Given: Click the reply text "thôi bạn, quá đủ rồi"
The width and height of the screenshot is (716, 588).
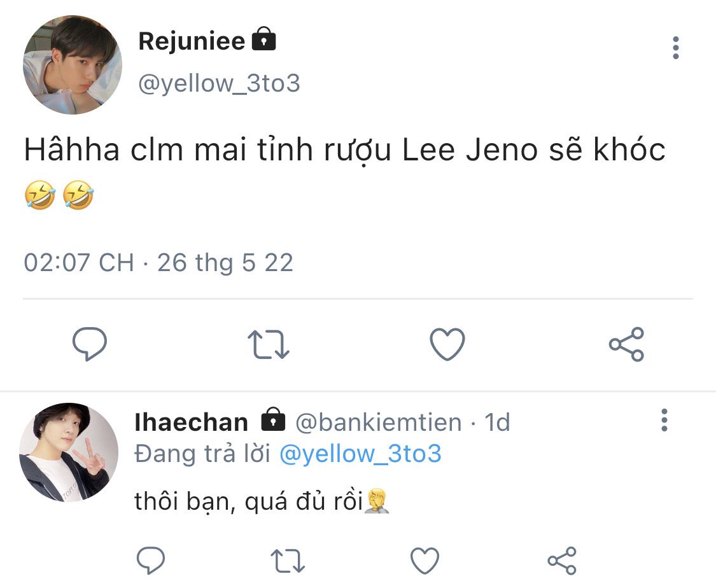Looking at the screenshot, I should (248, 501).
